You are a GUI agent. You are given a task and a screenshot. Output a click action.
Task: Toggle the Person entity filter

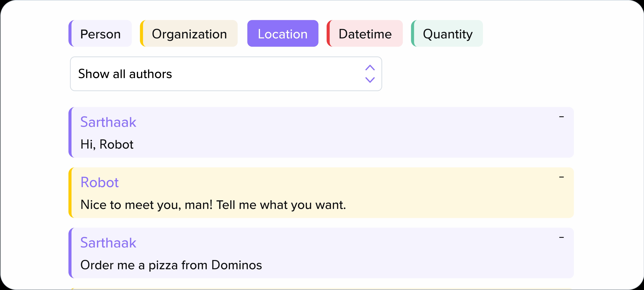point(100,34)
